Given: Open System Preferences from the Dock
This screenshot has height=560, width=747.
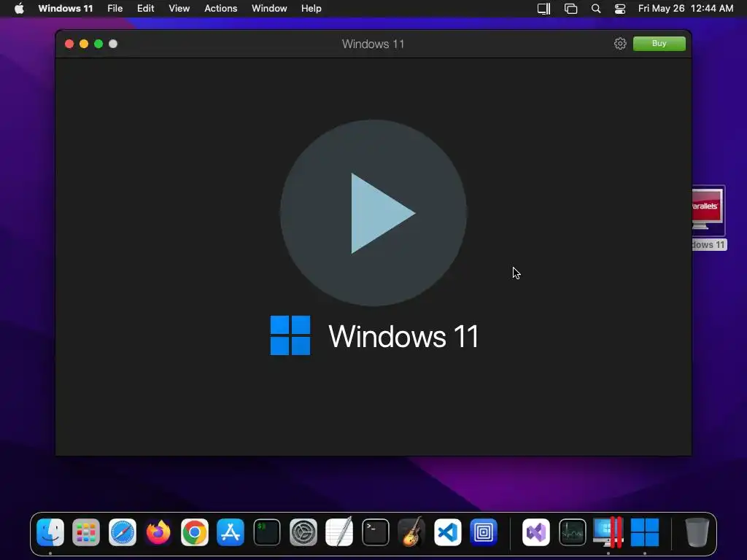Looking at the screenshot, I should pos(303,532).
